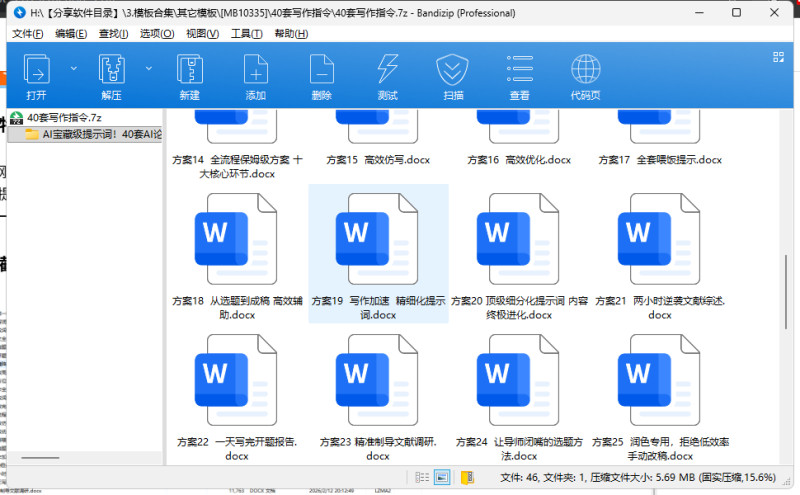
Task: Click the file name 方案18 从选题到成稿 高效辅助.docx
Action: click(237, 308)
